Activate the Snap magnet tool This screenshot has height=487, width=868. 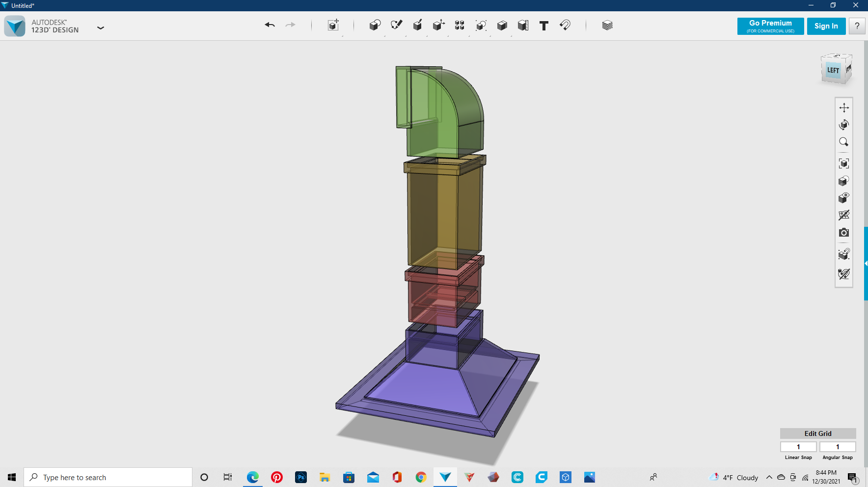tap(565, 26)
